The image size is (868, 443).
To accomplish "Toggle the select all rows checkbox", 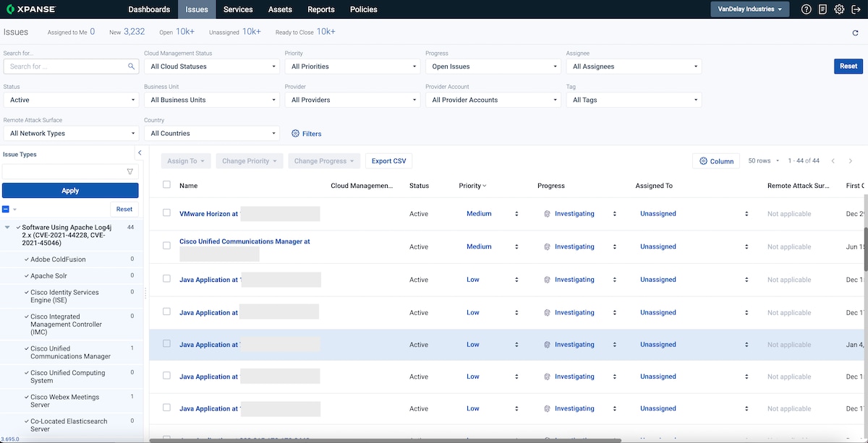I will [167, 185].
